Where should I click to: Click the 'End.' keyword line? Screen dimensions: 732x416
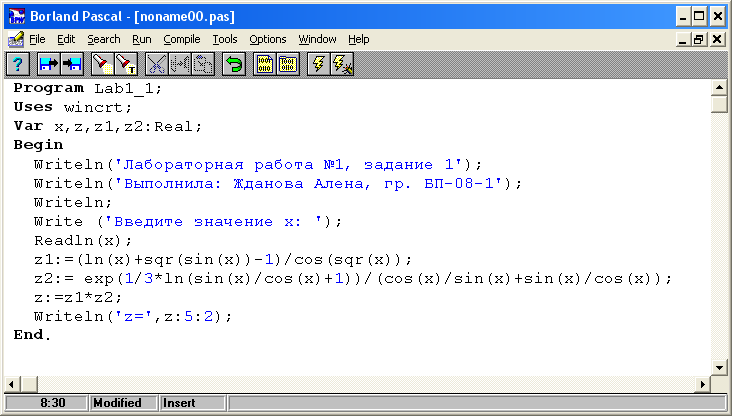tap(32, 335)
